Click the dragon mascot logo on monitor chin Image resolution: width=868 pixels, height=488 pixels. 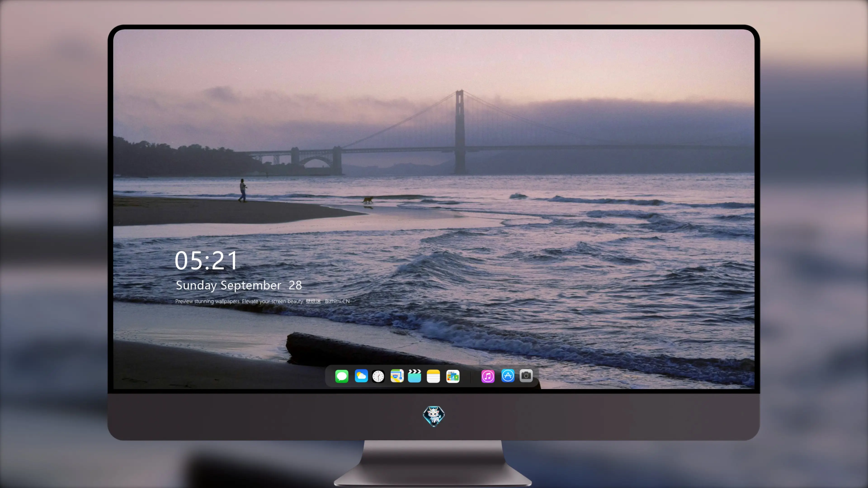click(x=434, y=416)
